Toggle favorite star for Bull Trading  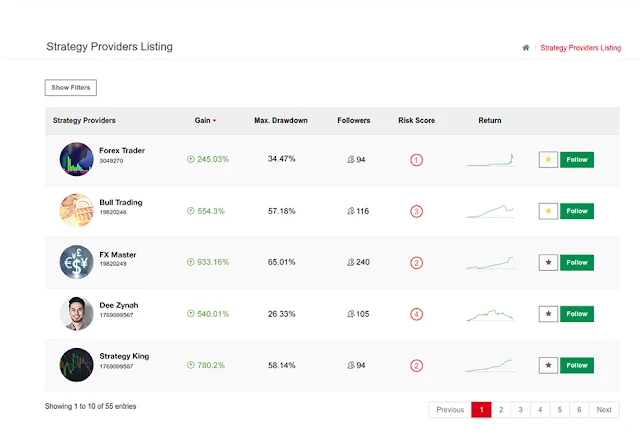[548, 211]
